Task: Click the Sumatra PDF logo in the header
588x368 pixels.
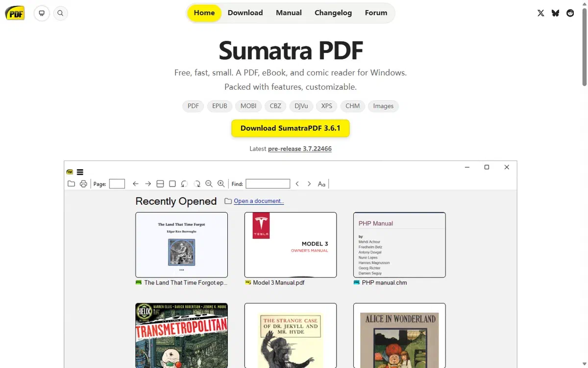Action: click(x=15, y=13)
